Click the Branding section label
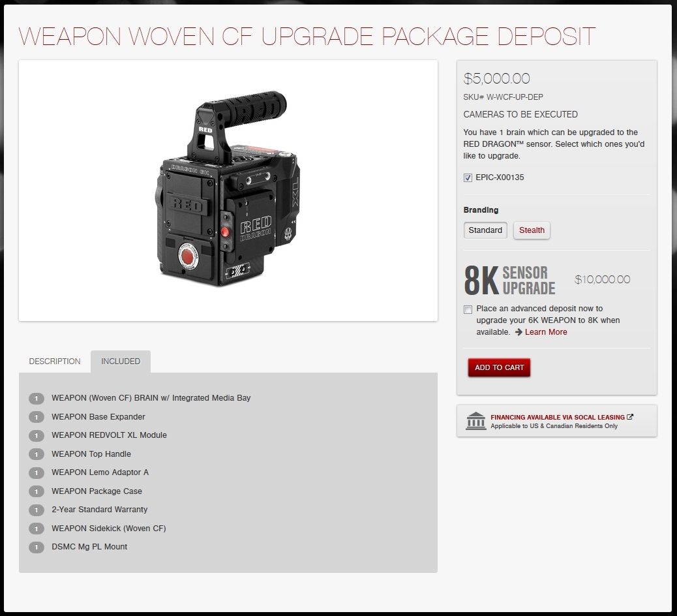 (x=481, y=210)
